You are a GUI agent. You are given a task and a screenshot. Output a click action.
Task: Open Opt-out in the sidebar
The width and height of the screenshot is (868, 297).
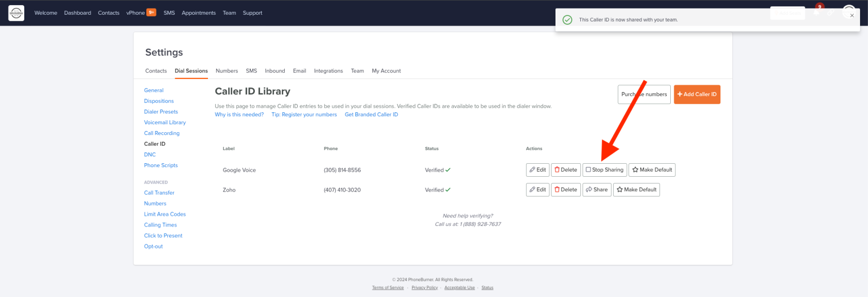[x=153, y=246]
